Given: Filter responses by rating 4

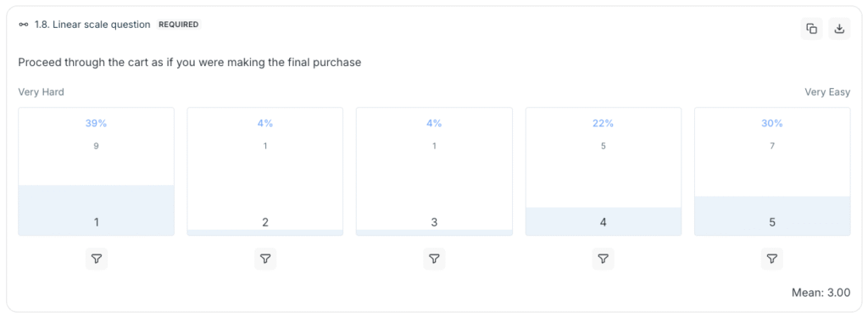Looking at the screenshot, I should (x=604, y=259).
